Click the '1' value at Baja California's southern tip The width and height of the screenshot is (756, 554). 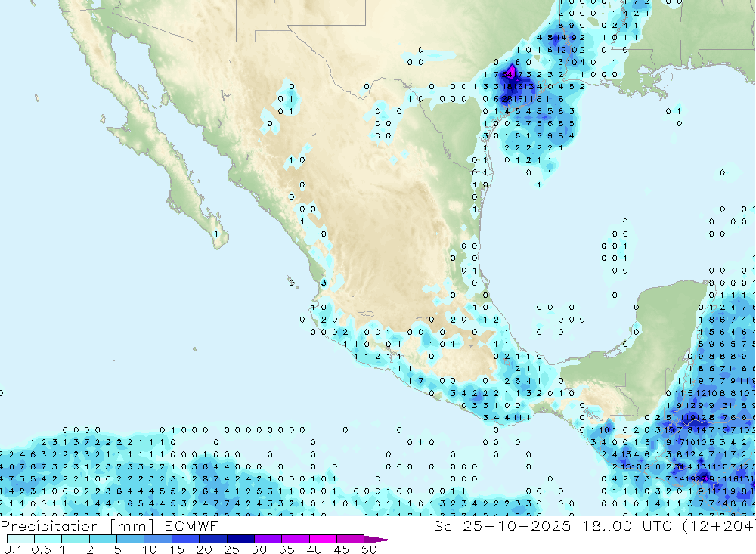(x=216, y=234)
